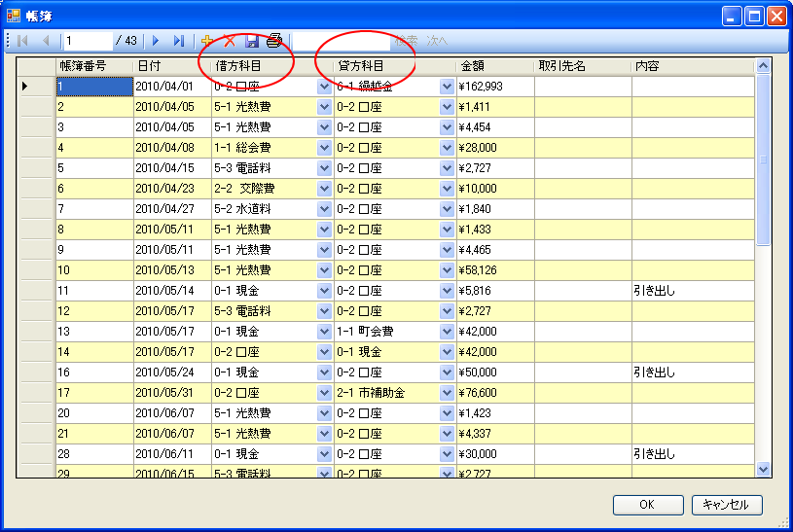This screenshot has height=532, width=793.
Task: Click the printer icon in toolbar
Action: click(274, 41)
